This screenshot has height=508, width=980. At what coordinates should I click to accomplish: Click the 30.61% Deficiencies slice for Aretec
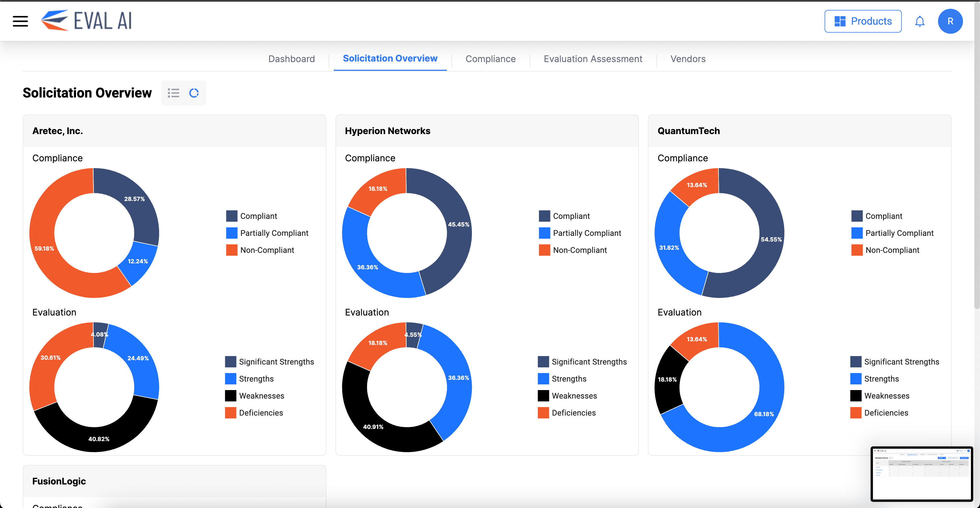click(50, 358)
